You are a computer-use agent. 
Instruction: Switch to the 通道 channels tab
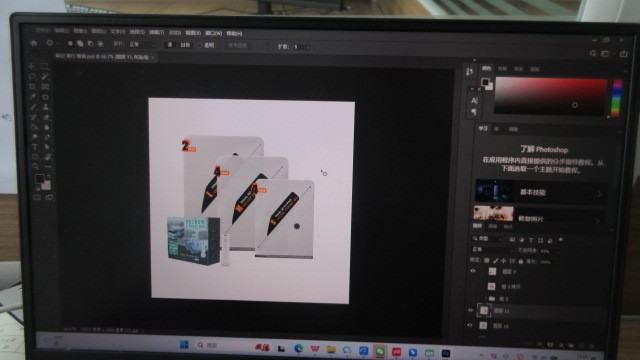[493, 226]
